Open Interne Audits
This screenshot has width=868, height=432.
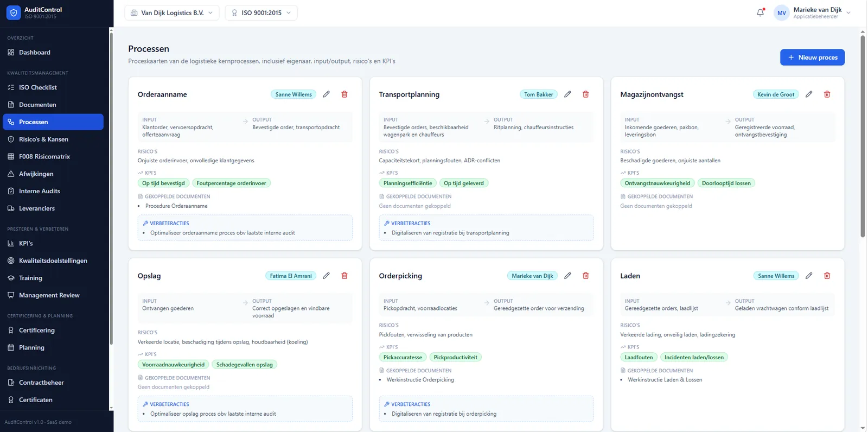pos(53,191)
